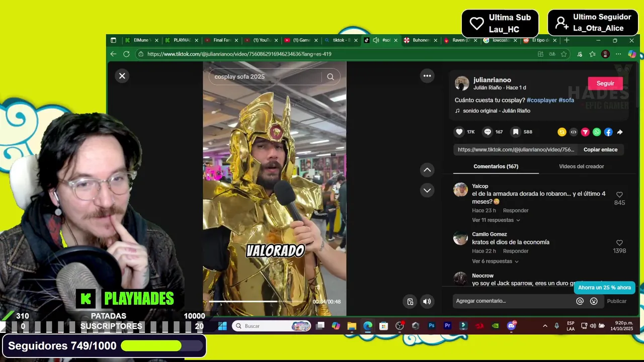
Task: Click the search magnifier in video search box
Action: (x=331, y=77)
